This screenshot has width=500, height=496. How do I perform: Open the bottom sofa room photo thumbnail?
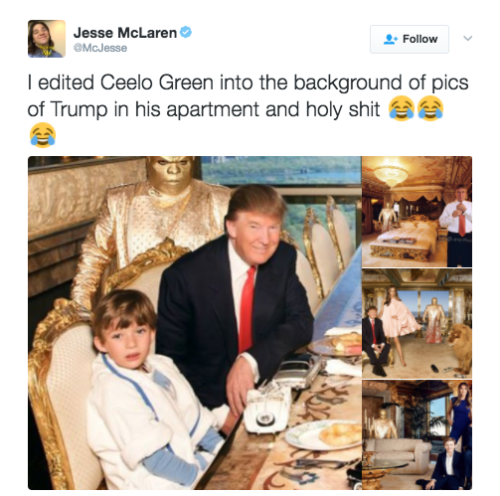pos(417,435)
